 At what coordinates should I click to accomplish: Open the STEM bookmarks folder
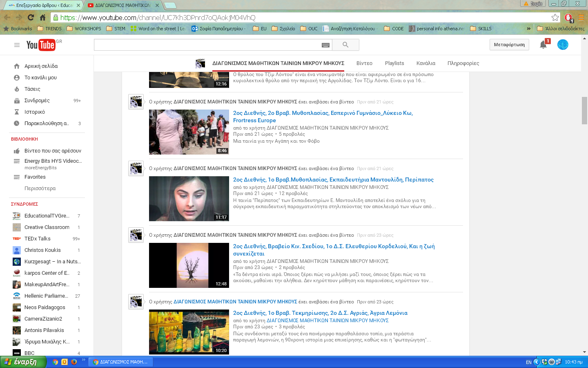pos(116,29)
